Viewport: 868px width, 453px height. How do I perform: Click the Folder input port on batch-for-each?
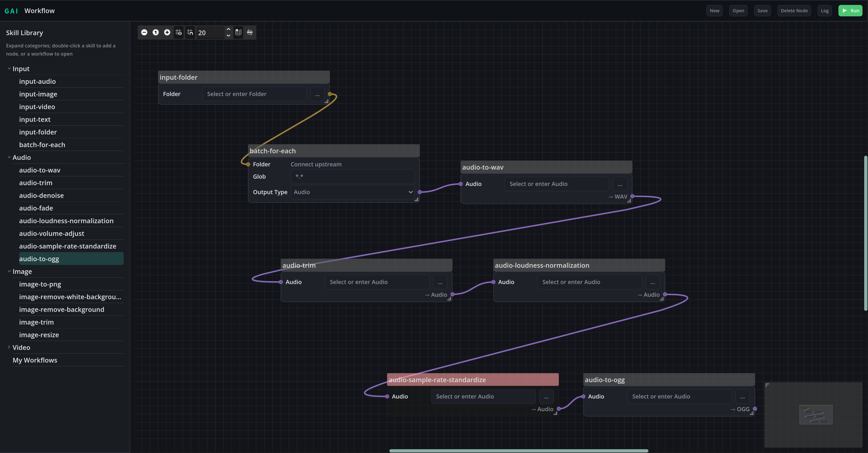click(x=248, y=164)
